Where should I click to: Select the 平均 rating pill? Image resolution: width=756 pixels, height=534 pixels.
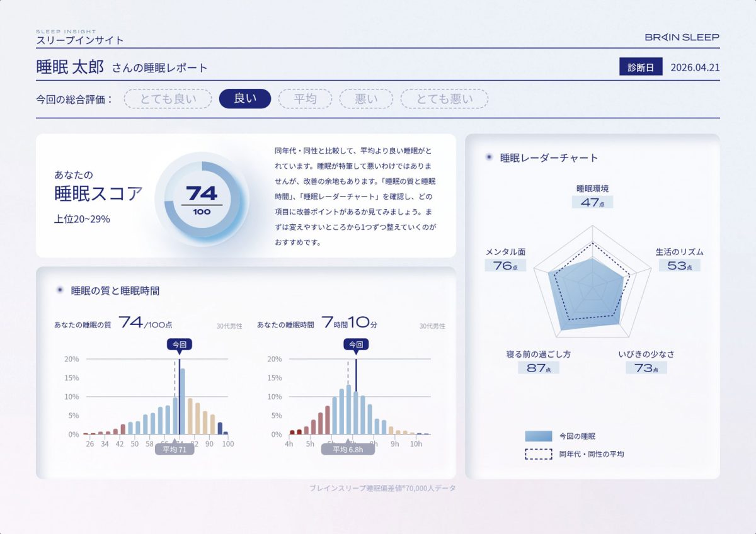tap(305, 99)
